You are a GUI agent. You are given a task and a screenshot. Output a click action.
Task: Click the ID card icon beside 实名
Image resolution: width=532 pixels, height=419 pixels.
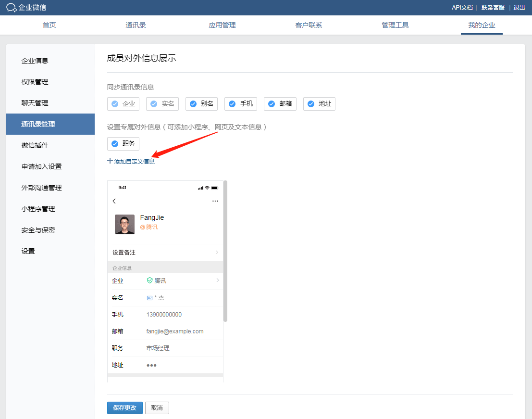149,298
